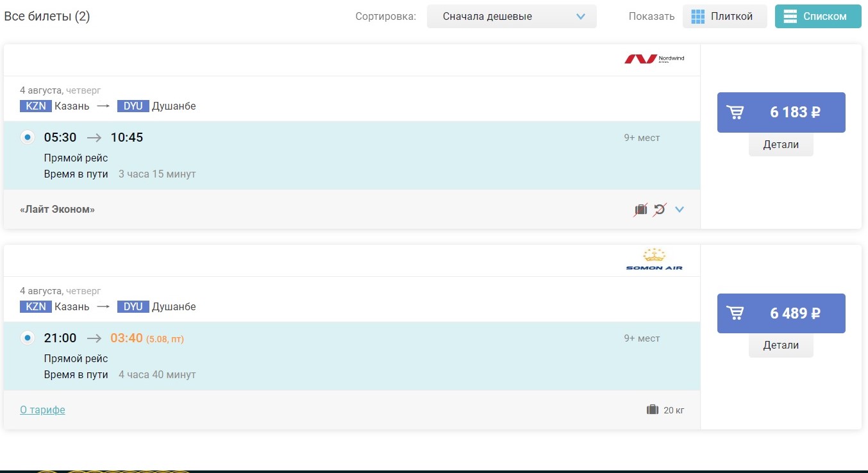
Task: Click the Nordwind airline logo
Action: [x=654, y=59]
